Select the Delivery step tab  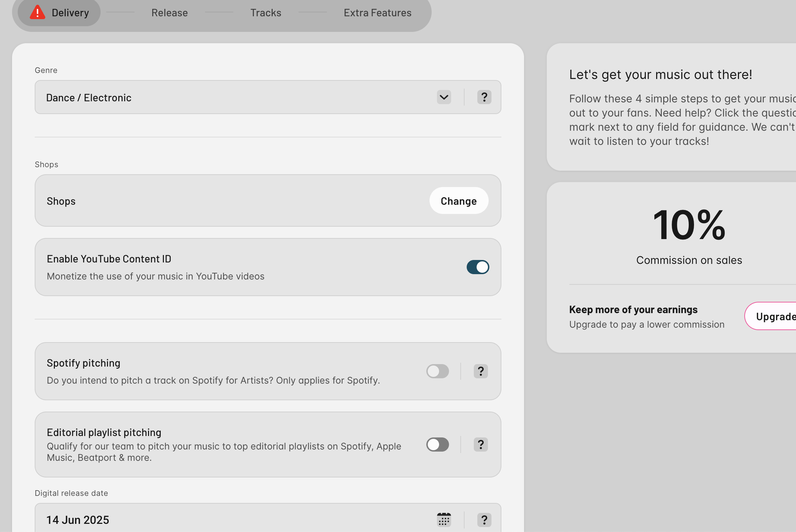pos(59,13)
